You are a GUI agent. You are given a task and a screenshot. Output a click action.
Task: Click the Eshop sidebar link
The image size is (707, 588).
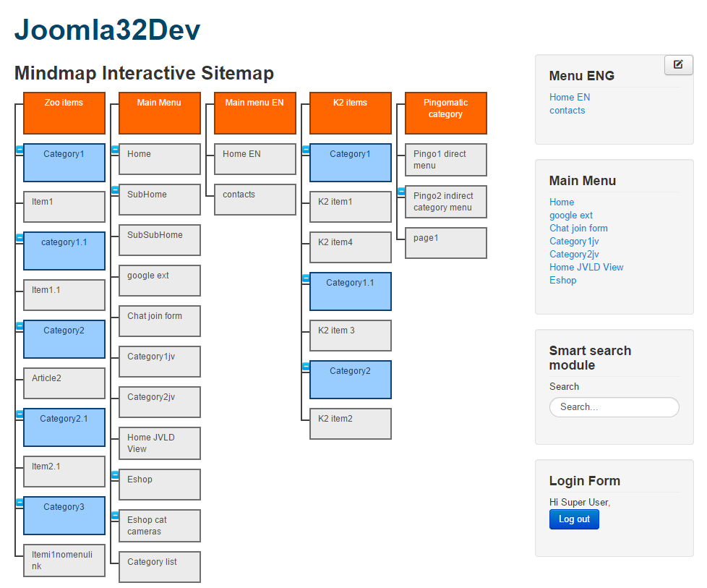pos(562,280)
